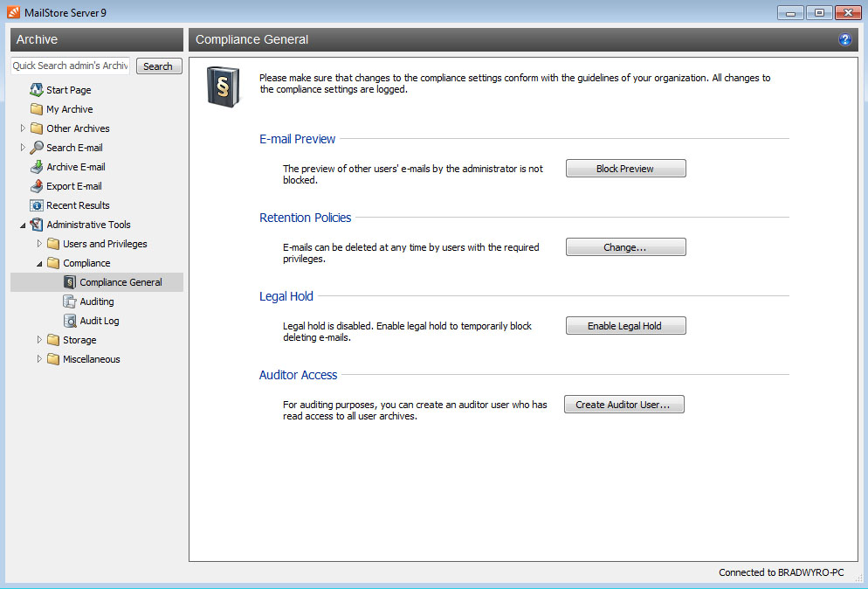Expand the Storage folder node
This screenshot has width=868, height=589.
click(x=40, y=340)
